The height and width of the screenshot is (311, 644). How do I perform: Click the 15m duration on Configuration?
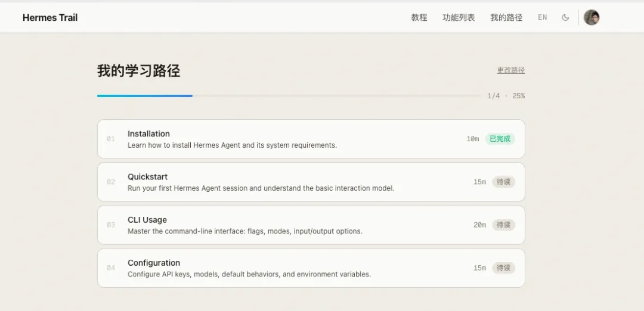point(479,268)
